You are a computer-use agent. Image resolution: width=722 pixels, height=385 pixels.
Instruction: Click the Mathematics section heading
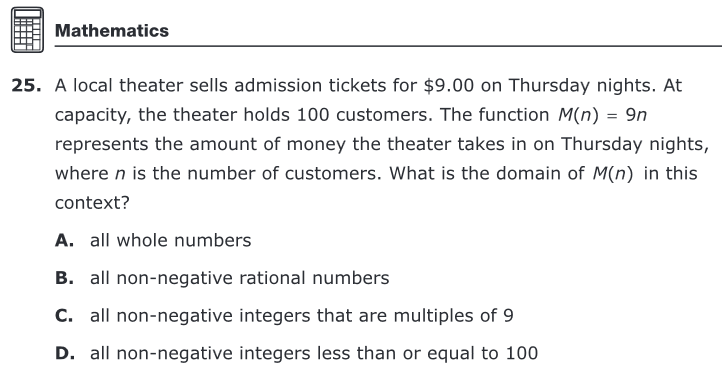[112, 31]
